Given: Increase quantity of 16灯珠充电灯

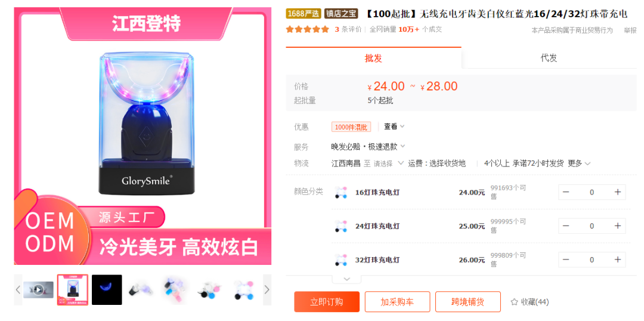Looking at the screenshot, I should (617, 192).
